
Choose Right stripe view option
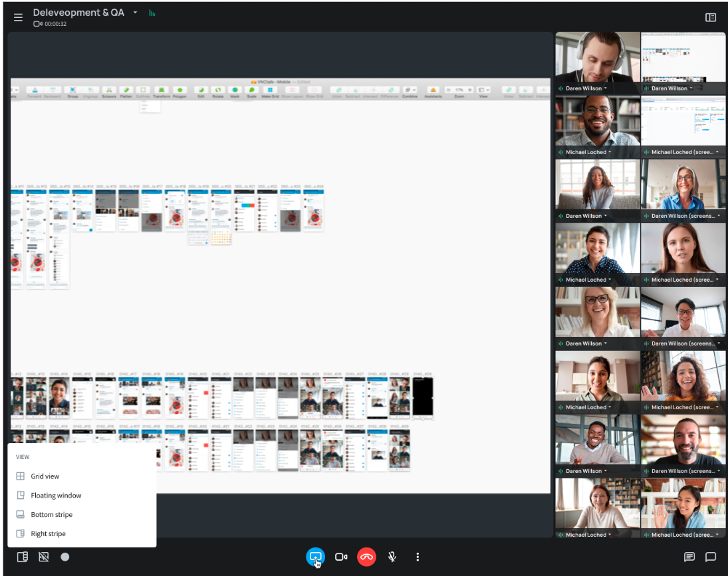coord(48,534)
